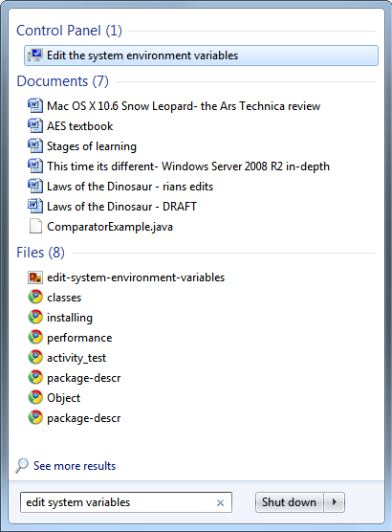Viewport: 392px width, 532px height.
Task: Click Chrome icon beside activity_test
Action: (35, 357)
